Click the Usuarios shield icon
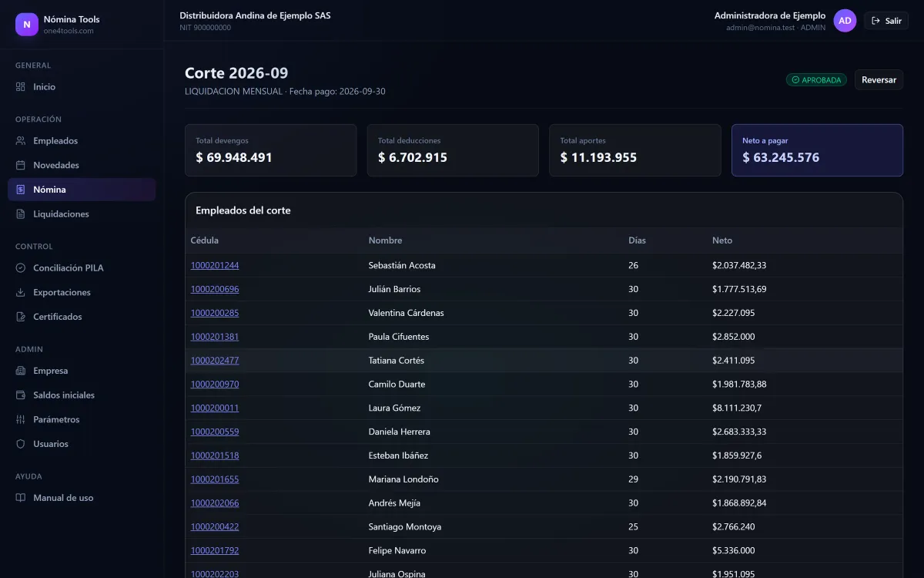Screen dimensions: 924x578 (21, 444)
